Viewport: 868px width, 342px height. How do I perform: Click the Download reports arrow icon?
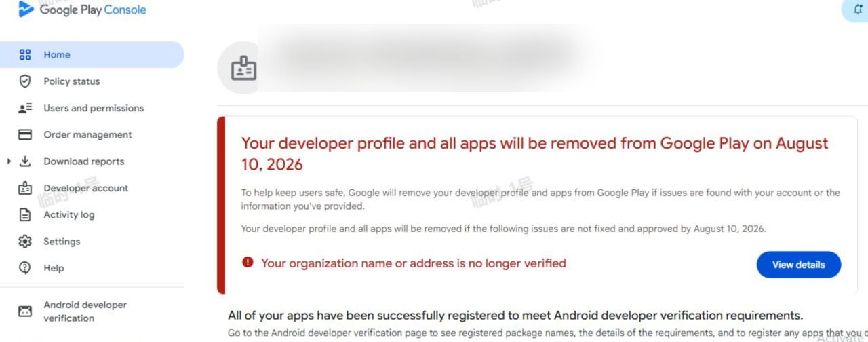25,161
